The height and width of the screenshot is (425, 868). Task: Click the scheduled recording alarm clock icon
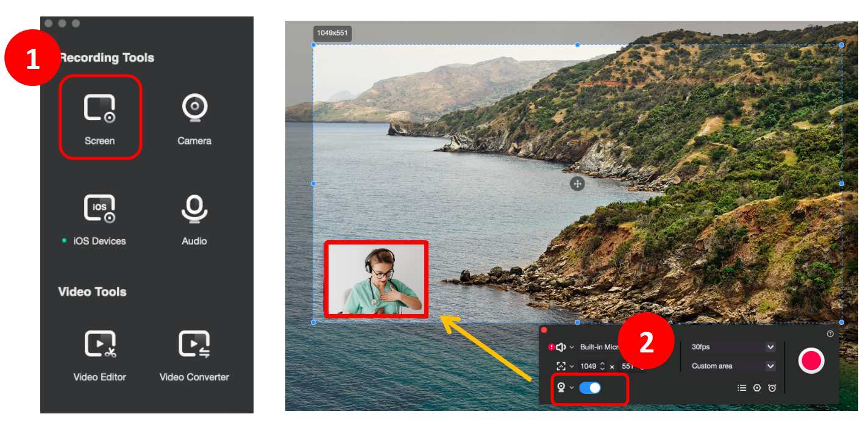772,388
